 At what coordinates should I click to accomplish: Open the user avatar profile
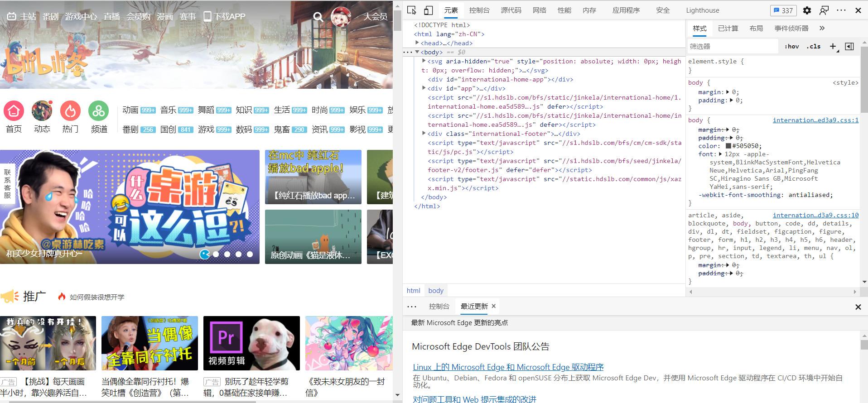[341, 17]
